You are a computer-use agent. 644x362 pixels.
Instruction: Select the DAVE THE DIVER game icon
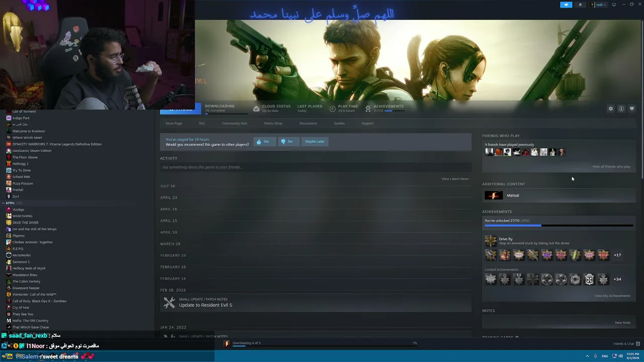[9, 223]
